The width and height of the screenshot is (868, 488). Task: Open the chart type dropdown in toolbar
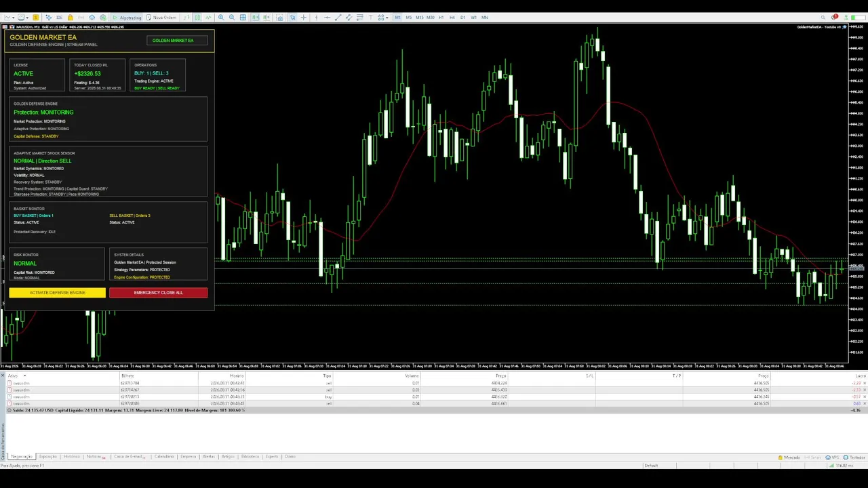coord(9,17)
